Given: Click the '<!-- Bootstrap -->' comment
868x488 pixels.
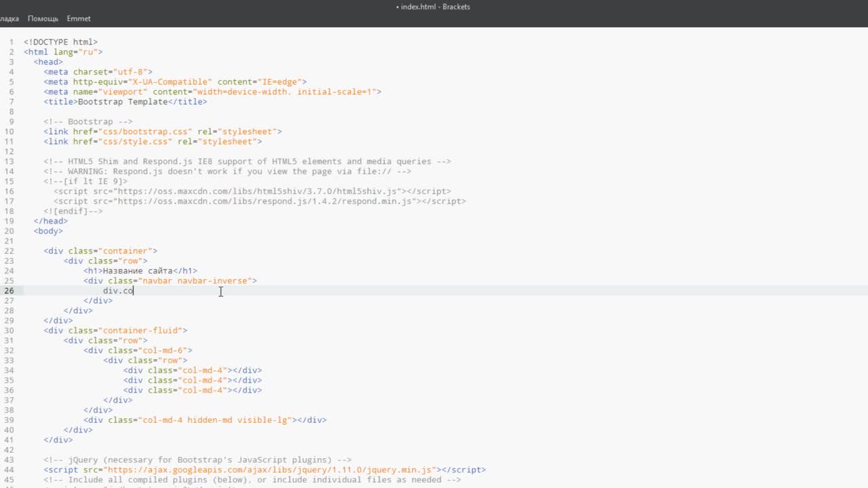Looking at the screenshot, I should [x=88, y=122].
